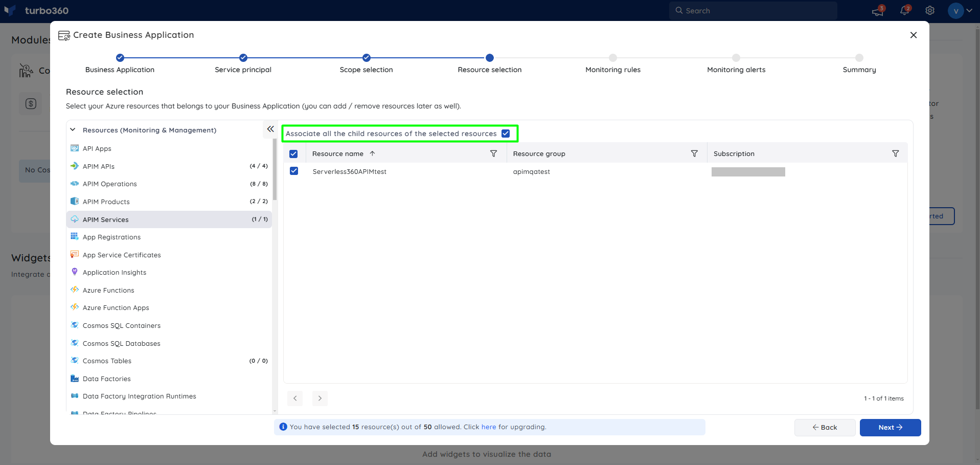Viewport: 980px width, 465px height.
Task: Click the Resource group column header
Action: 539,153
